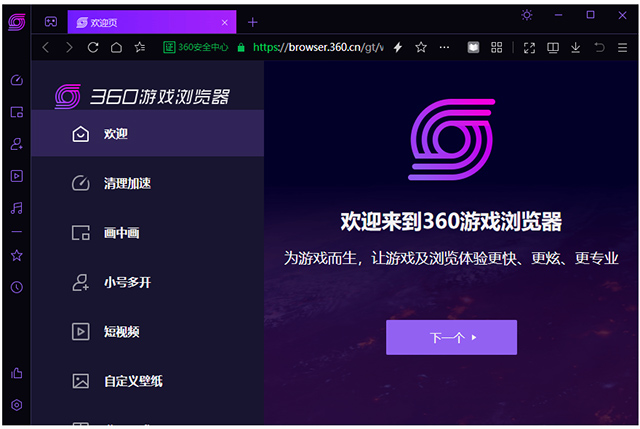
Task: Open a new tab with the plus button
Action: [253, 22]
